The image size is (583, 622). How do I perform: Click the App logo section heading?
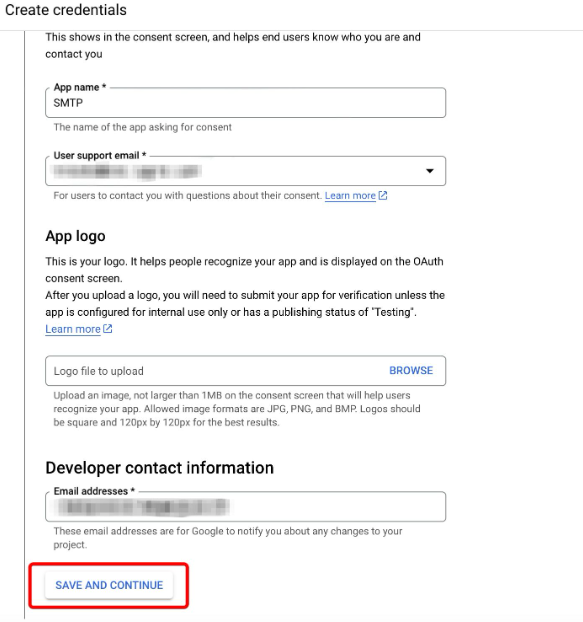click(75, 236)
